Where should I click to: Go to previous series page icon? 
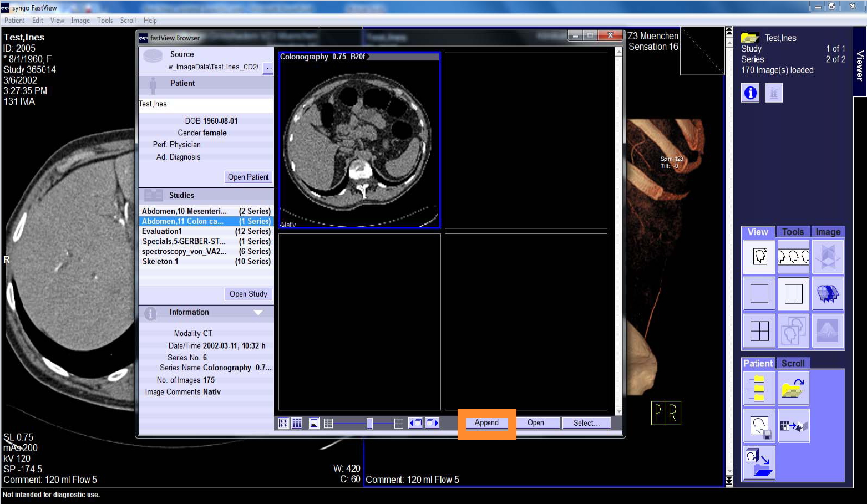click(416, 423)
